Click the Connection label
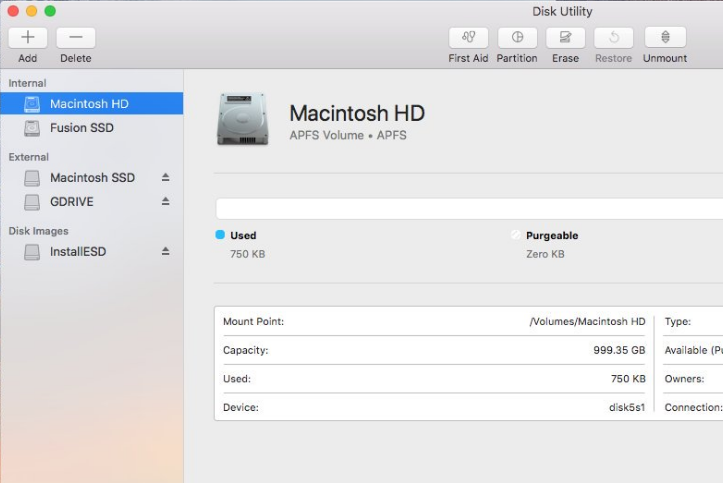Viewport: 723px width, 483px height. 693,407
